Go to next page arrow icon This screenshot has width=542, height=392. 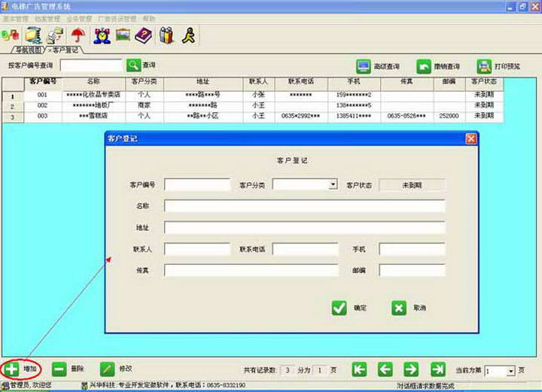pyautogui.click(x=411, y=369)
